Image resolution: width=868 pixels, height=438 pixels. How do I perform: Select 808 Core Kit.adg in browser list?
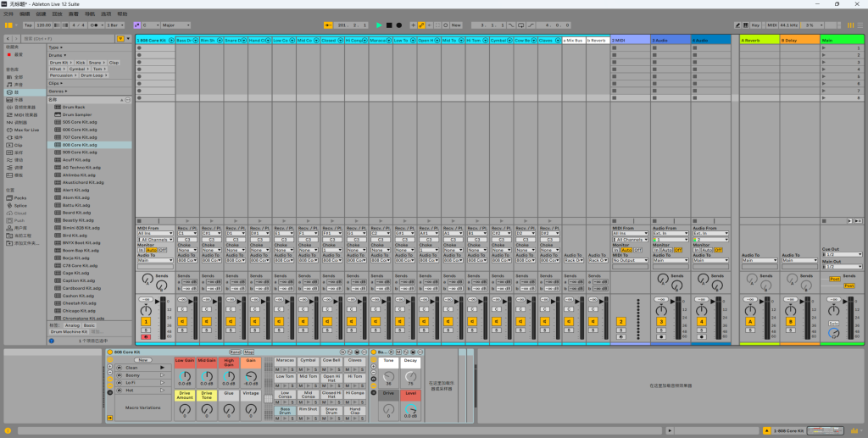pos(80,145)
